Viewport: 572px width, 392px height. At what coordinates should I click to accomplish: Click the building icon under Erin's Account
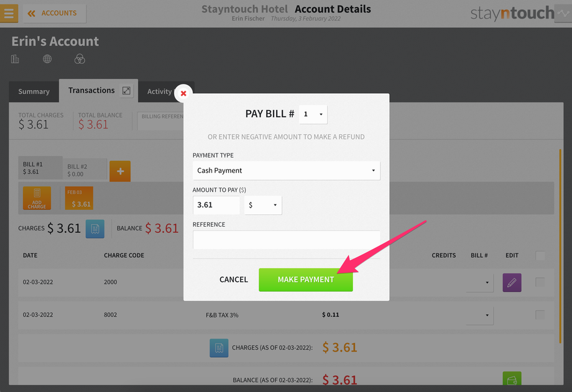tap(15, 59)
